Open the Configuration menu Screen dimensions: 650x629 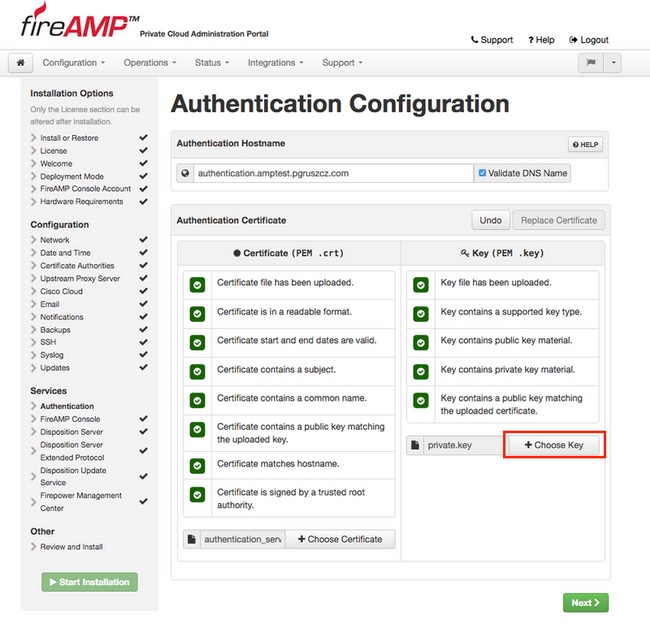(x=74, y=63)
